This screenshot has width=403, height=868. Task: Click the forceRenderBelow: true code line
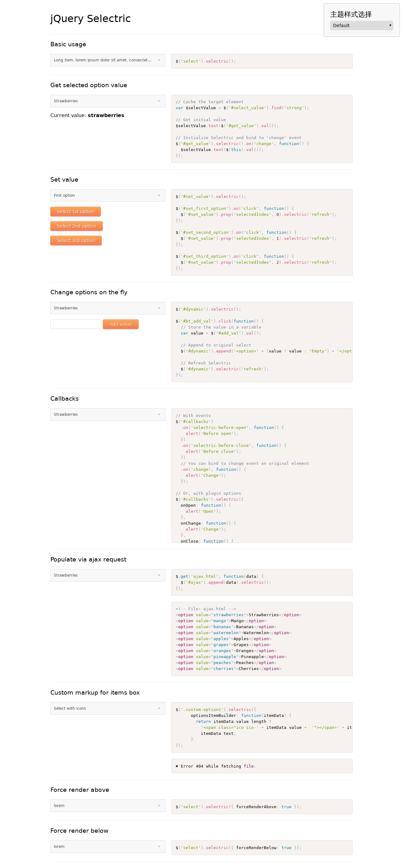[239, 848]
